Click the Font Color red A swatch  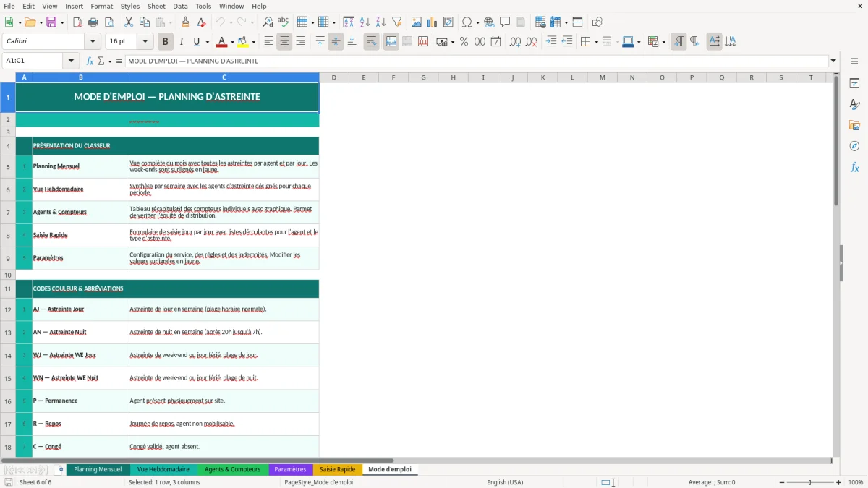[222, 42]
